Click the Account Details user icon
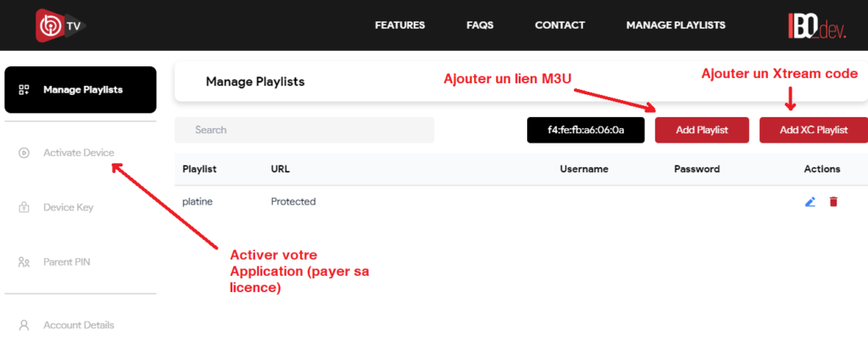The height and width of the screenshot is (348, 868). [24, 325]
